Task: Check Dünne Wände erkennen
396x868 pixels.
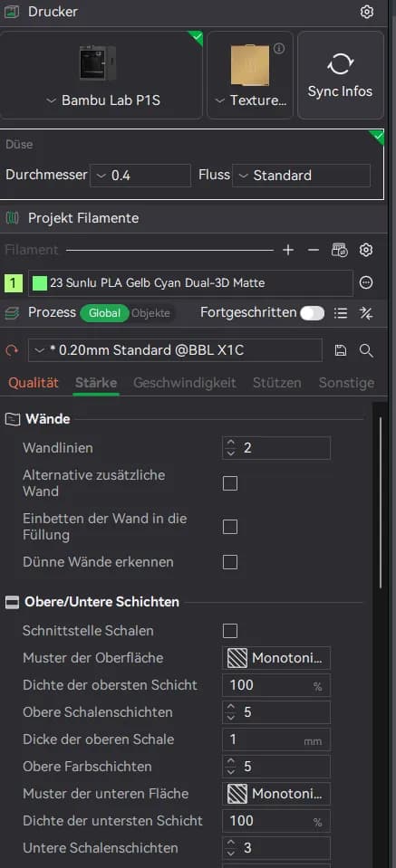Action: 230,562
